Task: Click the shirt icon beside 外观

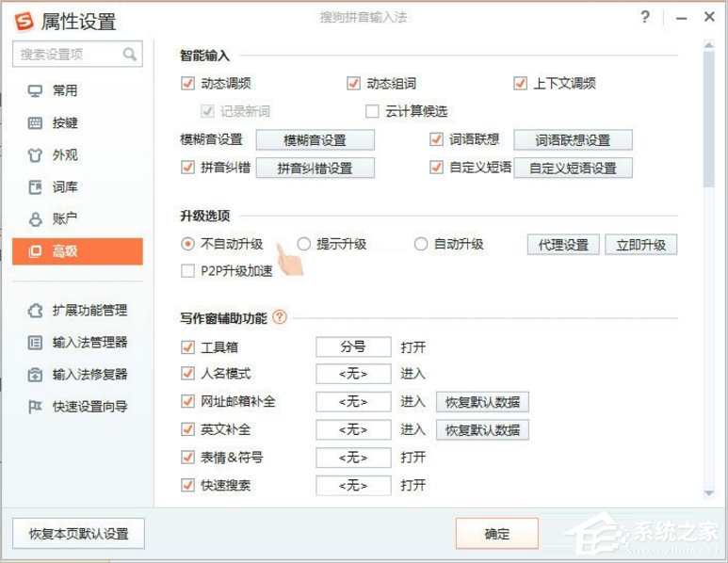Action: (x=35, y=155)
